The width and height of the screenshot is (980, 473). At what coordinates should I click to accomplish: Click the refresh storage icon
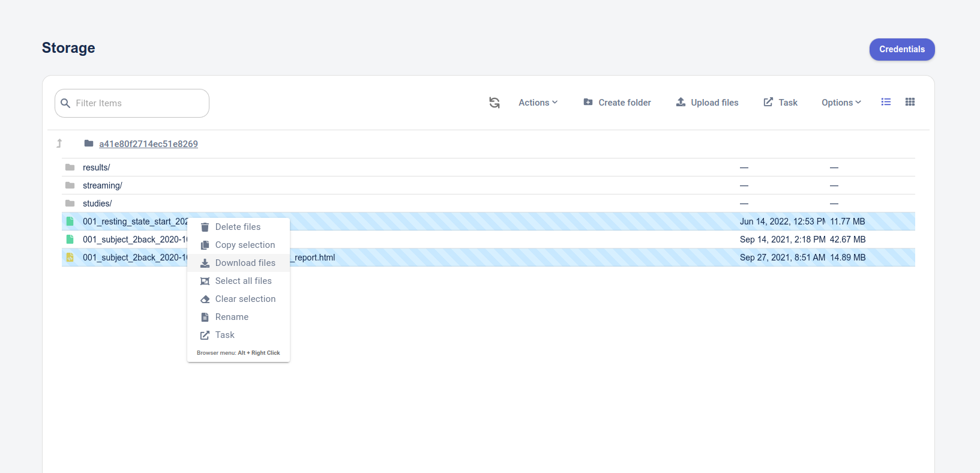(x=495, y=103)
